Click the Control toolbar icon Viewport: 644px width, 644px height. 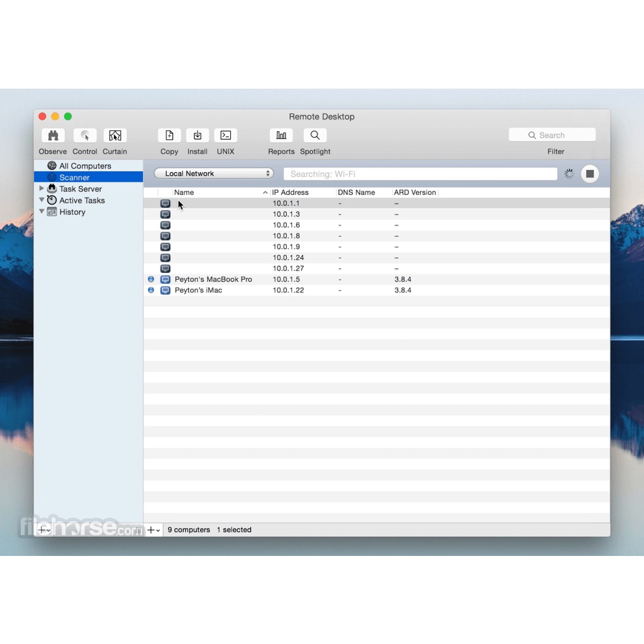coord(85,136)
